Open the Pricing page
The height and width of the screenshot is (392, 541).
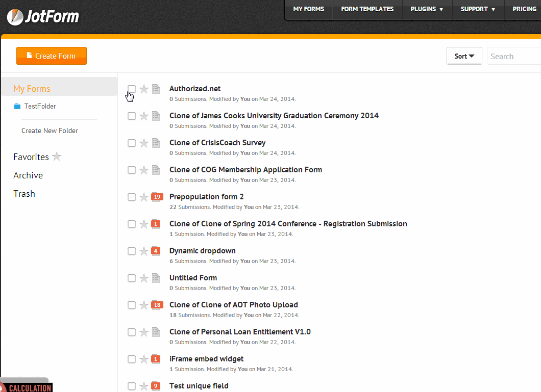(x=524, y=9)
